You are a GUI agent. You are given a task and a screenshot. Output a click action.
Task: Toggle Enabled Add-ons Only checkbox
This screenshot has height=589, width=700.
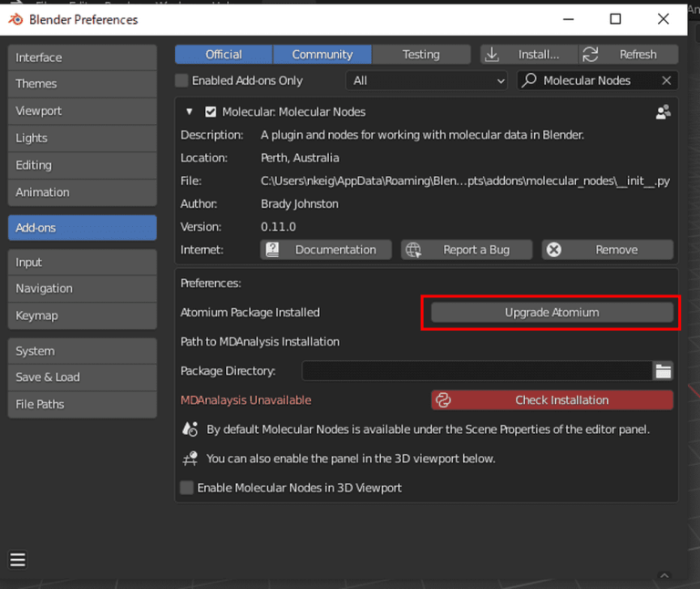181,80
